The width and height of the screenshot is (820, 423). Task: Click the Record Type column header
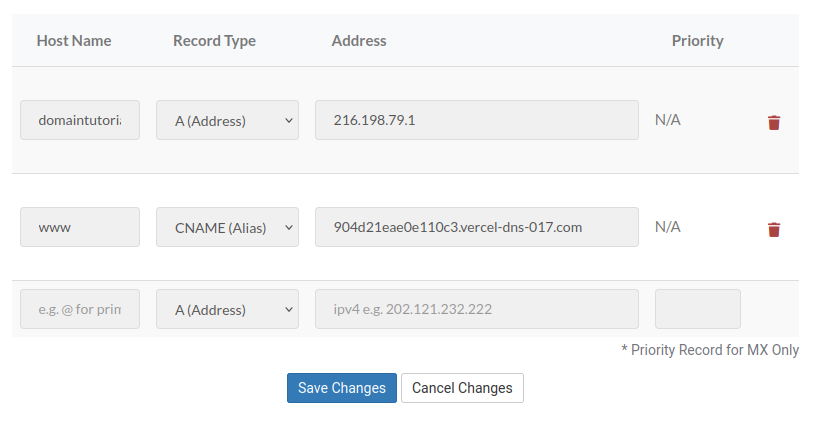click(x=214, y=41)
